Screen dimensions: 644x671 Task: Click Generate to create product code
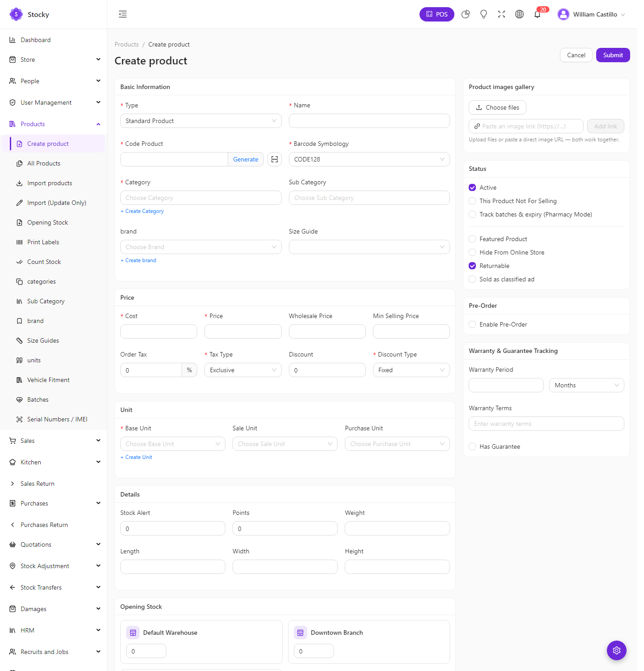246,159
